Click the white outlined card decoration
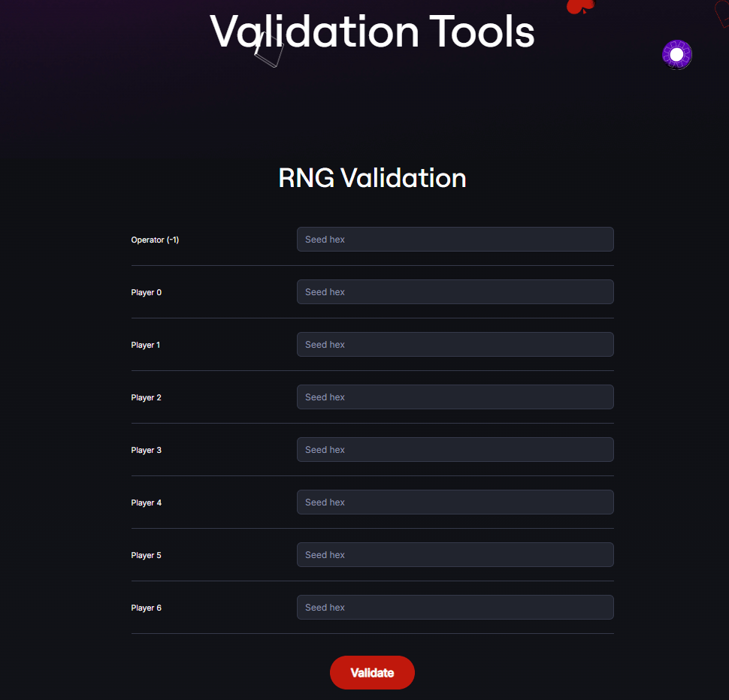Viewport: 729px width, 700px height. (269, 51)
